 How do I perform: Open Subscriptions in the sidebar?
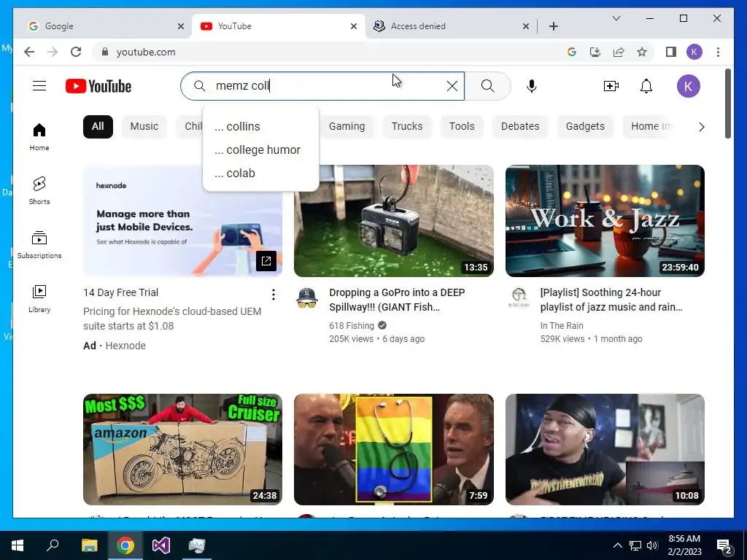click(39, 245)
